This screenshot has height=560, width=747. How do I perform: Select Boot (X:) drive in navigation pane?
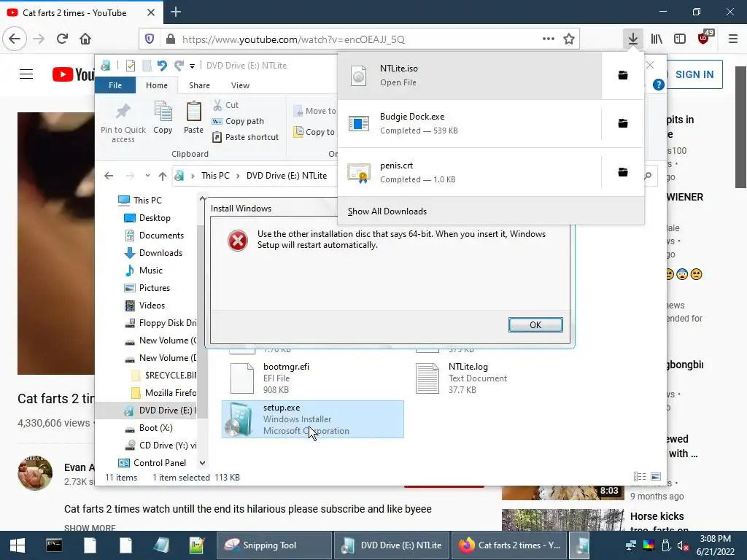(x=156, y=428)
